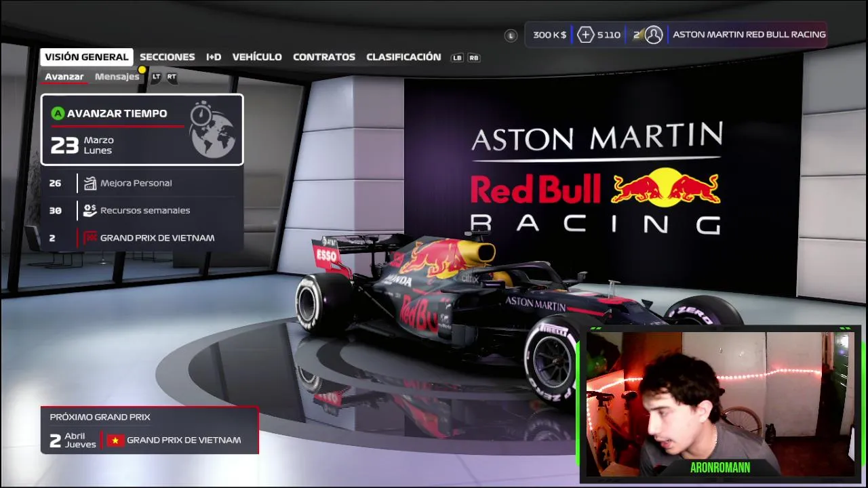Click the 2 Abril Jueves date
This screenshot has height=488, width=868.
coord(73,440)
